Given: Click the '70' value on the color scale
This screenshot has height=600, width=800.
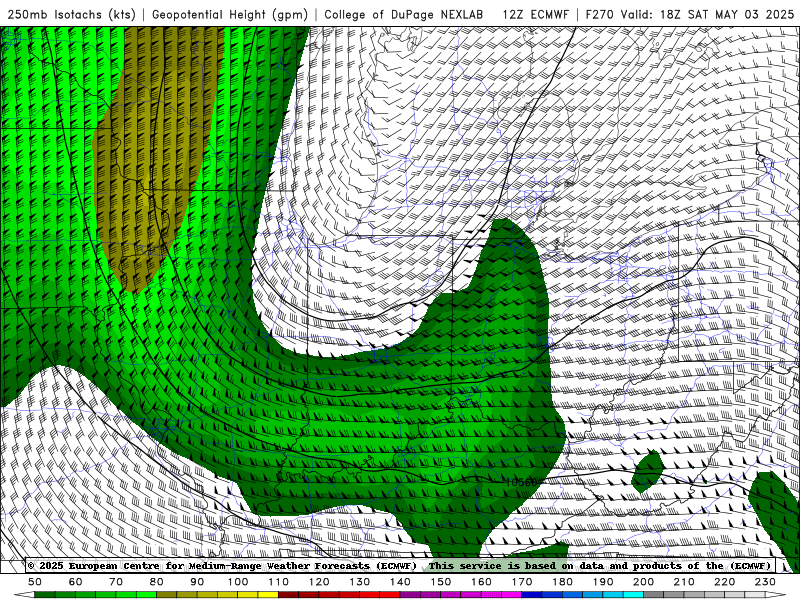Looking at the screenshot, I should pos(116,582).
